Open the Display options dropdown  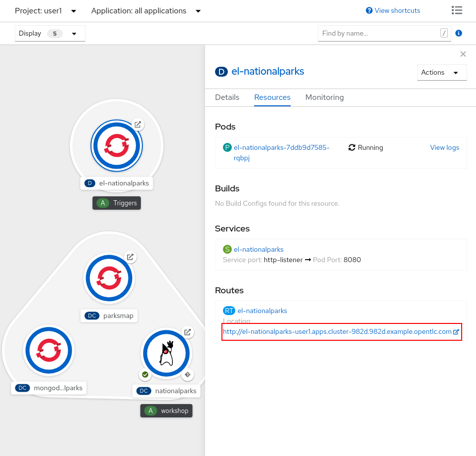[49, 33]
